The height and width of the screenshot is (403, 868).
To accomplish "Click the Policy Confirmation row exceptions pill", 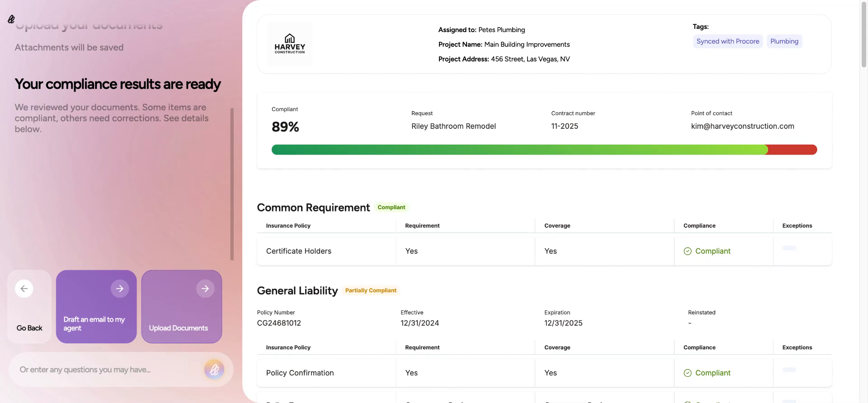I will pos(789,370).
